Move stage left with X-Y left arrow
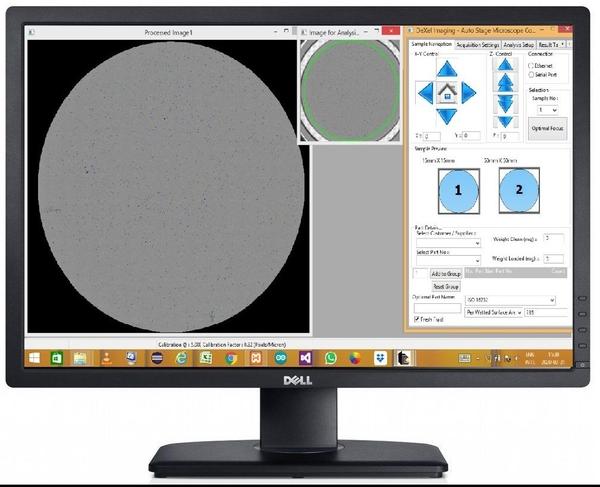Viewport: 600px width, 487px height. [x=426, y=93]
